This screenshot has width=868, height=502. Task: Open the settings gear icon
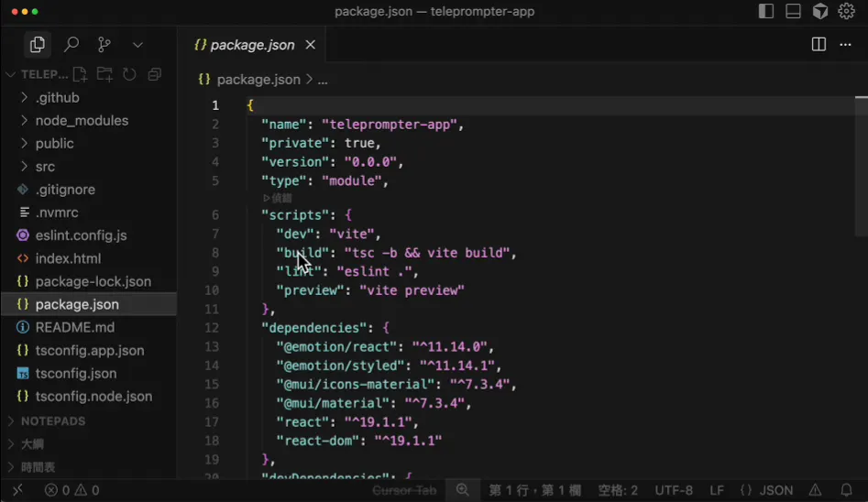coord(846,11)
